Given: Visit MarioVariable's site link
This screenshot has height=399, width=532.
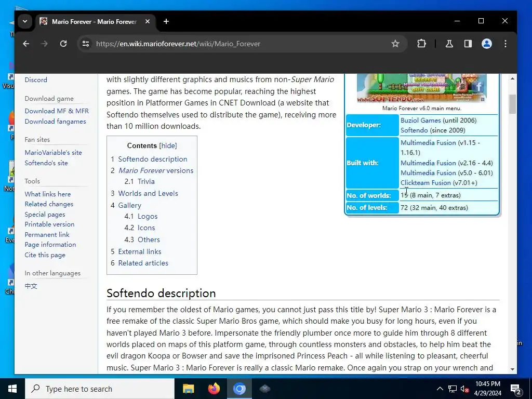Looking at the screenshot, I should click(x=54, y=153).
